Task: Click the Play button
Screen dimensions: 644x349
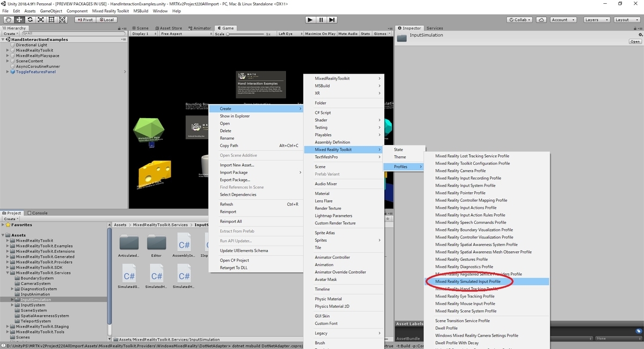Action: 310,19
